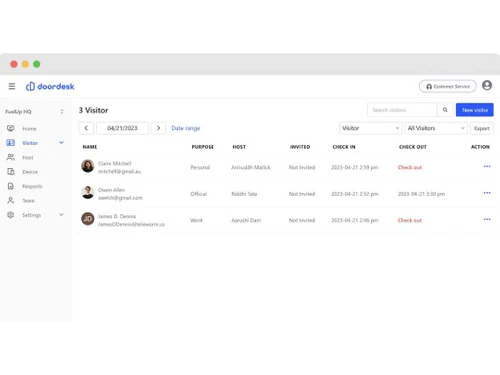
Task: Click the search magnifier icon
Action: click(x=445, y=110)
